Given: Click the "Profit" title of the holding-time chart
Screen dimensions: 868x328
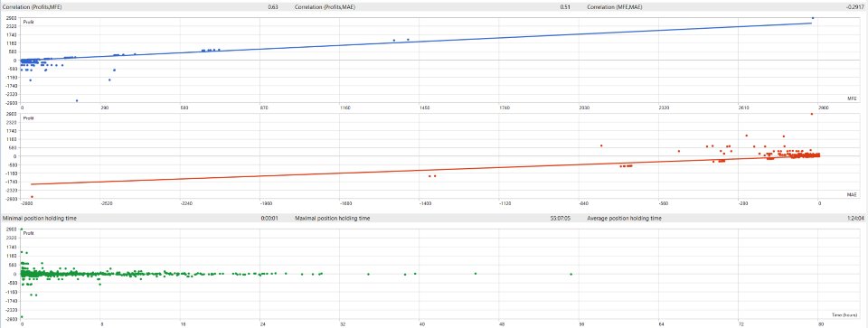Looking at the screenshot, I should pyautogui.click(x=28, y=234).
